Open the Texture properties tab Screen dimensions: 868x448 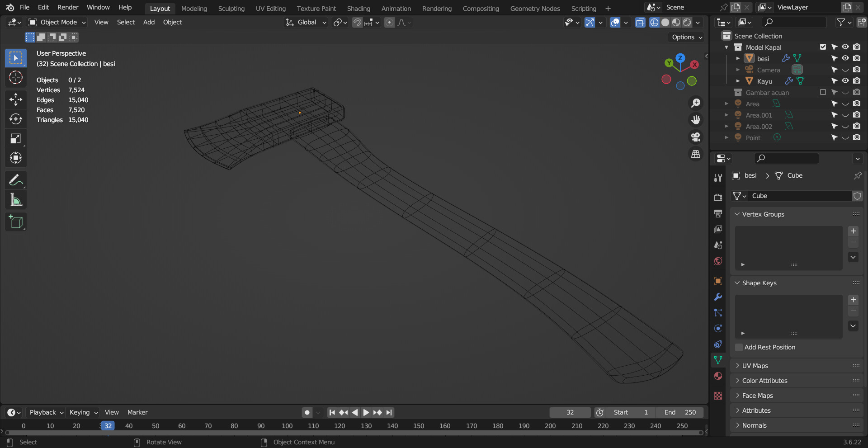click(x=718, y=396)
